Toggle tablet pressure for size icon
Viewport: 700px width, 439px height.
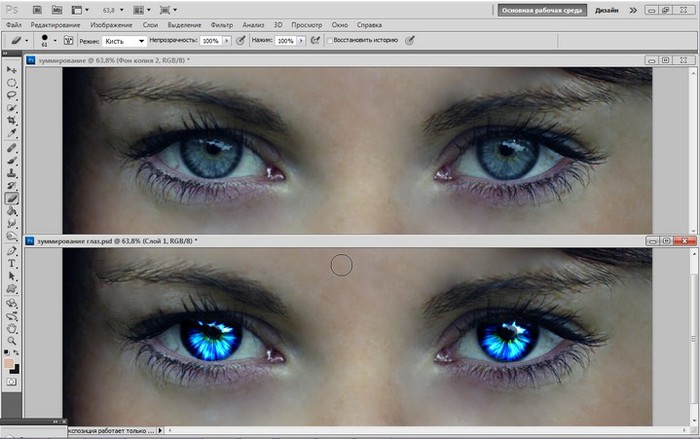[410, 41]
